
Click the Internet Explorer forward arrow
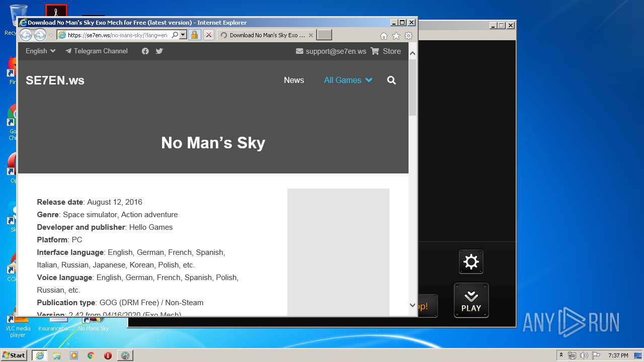(40, 35)
